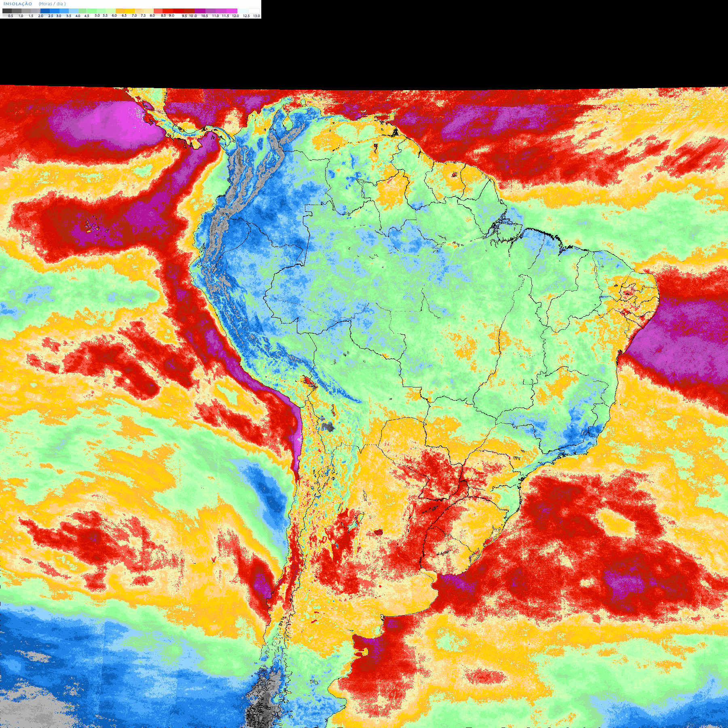Viewport: 728px width, 728px height.
Task: Click the 1.0 legend value
Action: click(x=21, y=16)
